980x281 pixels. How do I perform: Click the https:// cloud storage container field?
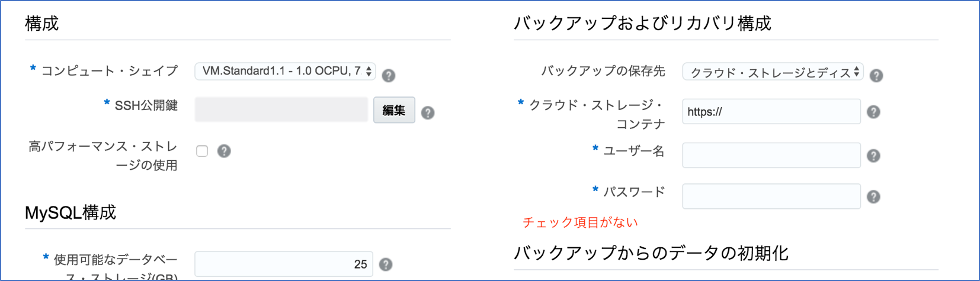tap(771, 111)
